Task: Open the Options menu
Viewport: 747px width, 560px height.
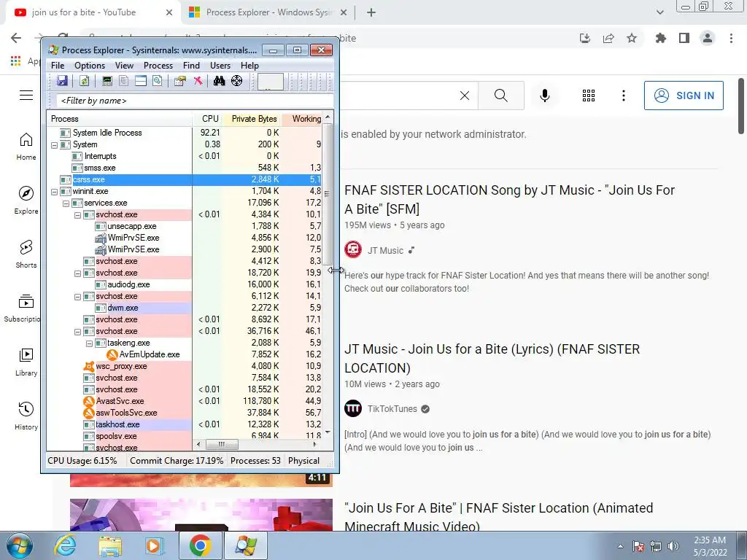Action: pos(90,65)
